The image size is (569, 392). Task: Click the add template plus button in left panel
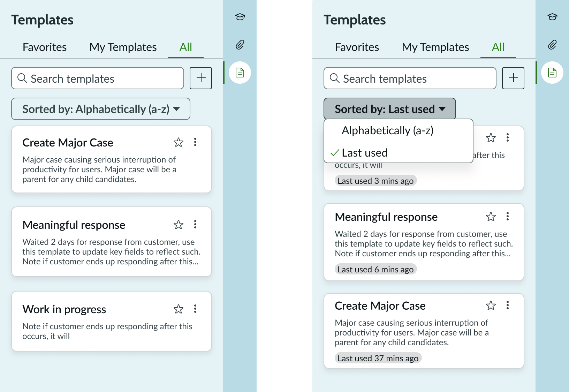[201, 78]
